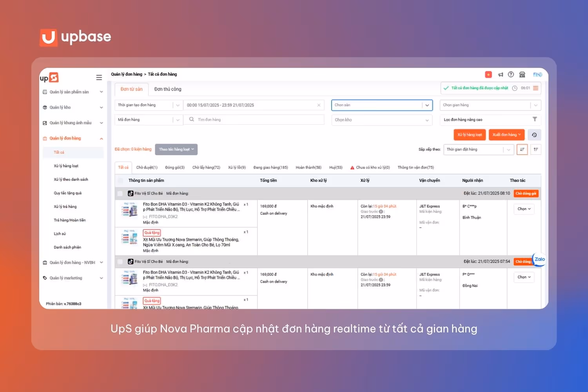Viewport: 588px width, 392px height.
Task: Open the Zalo chat bubble
Action: point(539,259)
